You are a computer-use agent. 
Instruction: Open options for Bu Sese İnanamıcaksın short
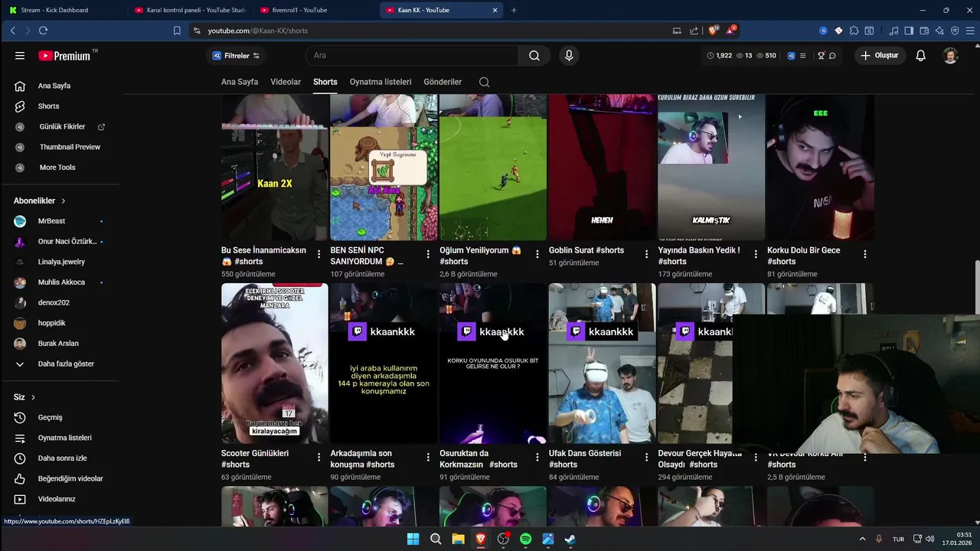click(x=319, y=254)
